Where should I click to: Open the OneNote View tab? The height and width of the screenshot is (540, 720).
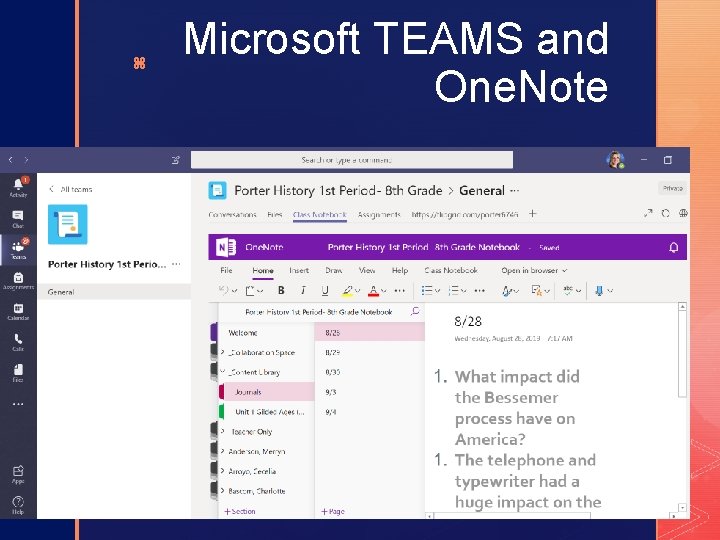tap(367, 270)
